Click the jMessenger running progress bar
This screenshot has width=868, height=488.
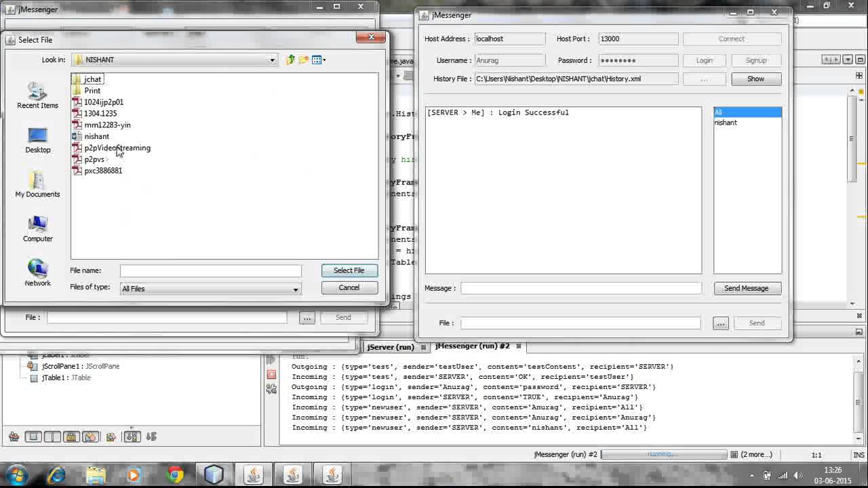[x=665, y=454]
